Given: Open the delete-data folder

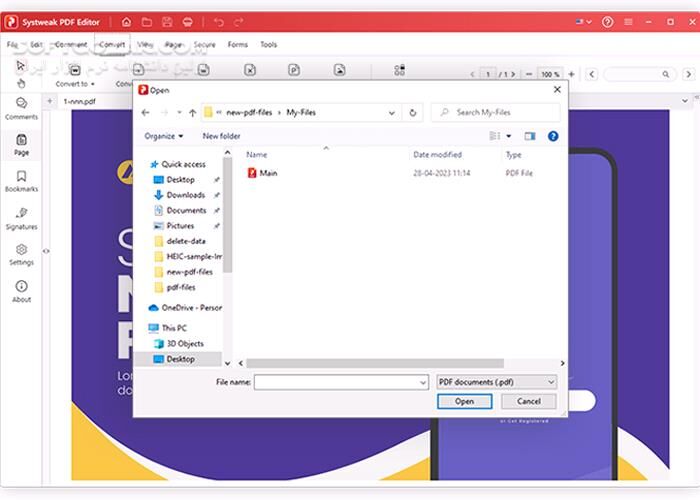Looking at the screenshot, I should [x=180, y=241].
